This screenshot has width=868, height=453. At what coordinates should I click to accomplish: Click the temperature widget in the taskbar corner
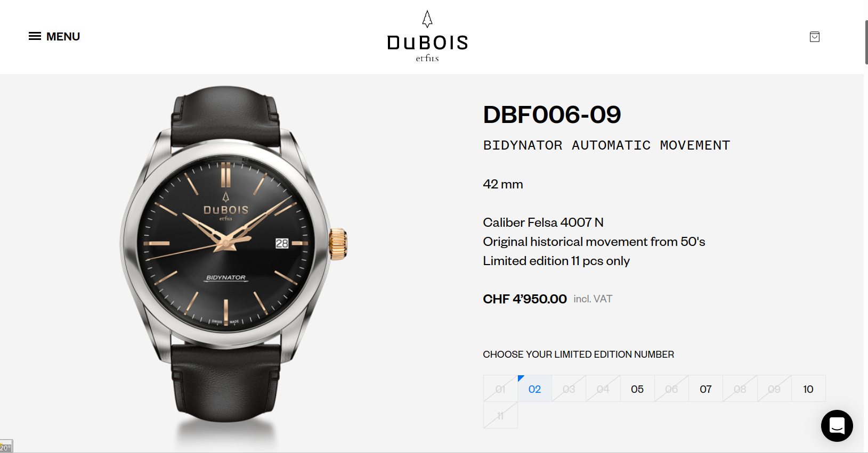click(6, 447)
